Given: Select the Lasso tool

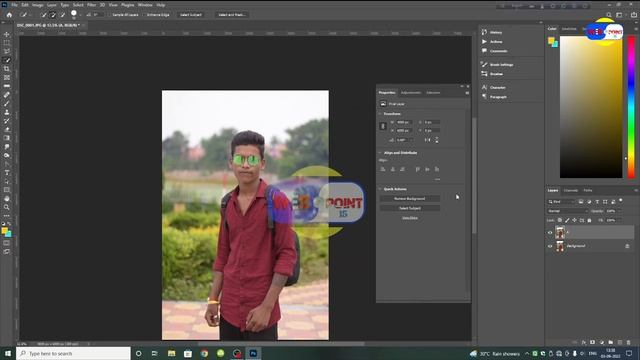Looking at the screenshot, I should point(7,51).
